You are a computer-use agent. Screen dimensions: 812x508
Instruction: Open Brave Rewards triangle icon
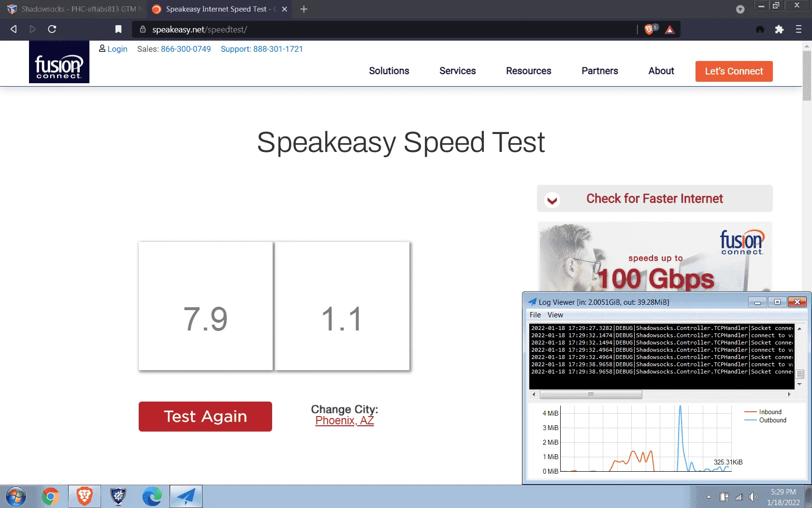669,30
